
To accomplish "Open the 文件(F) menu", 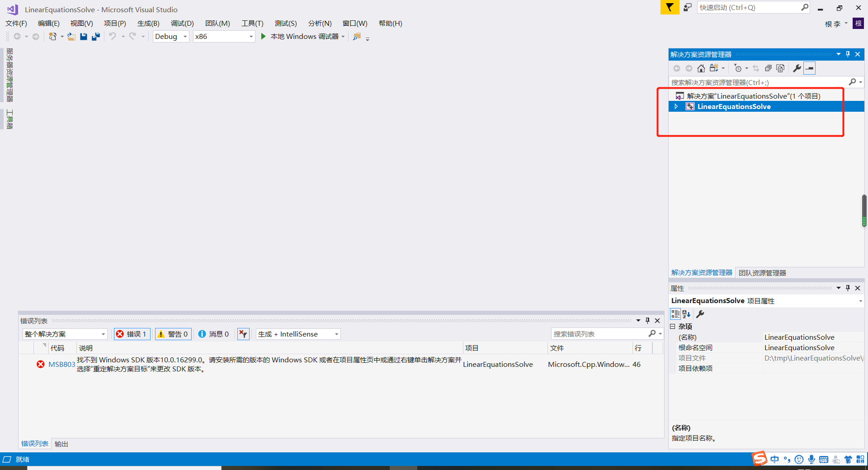I will click(x=16, y=24).
